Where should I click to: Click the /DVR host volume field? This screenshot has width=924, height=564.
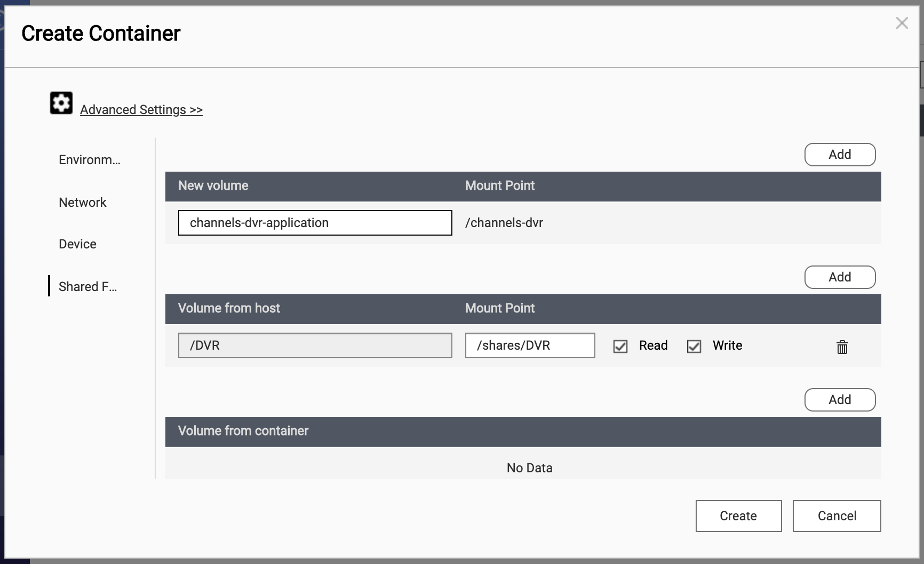coord(315,345)
